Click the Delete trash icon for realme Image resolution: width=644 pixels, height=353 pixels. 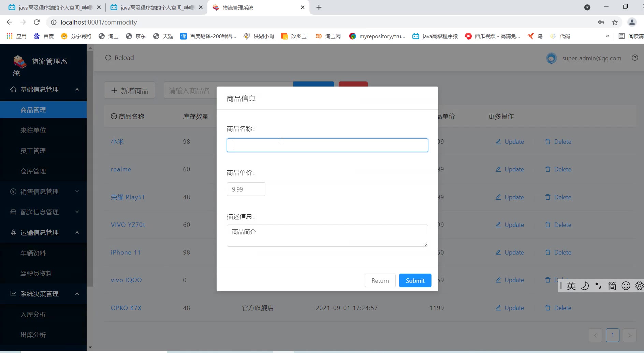click(x=548, y=169)
